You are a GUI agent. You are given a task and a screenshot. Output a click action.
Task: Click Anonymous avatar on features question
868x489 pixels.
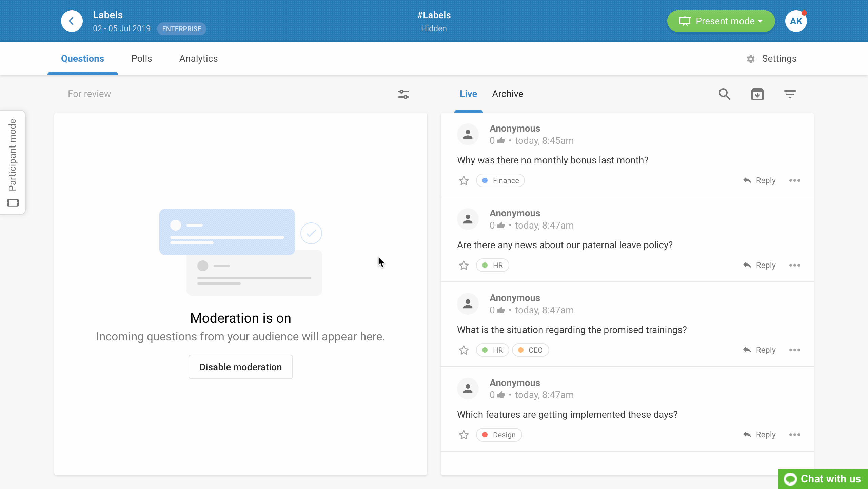point(468,389)
